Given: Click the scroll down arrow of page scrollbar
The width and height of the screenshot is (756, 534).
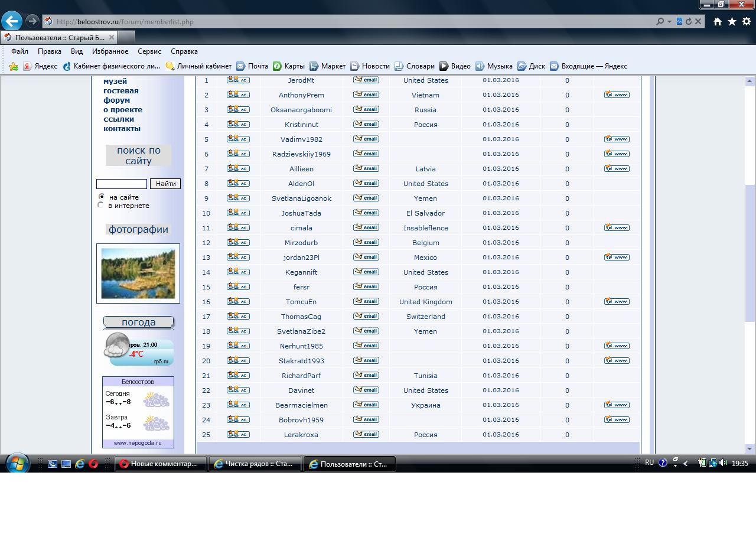Looking at the screenshot, I should point(750,448).
